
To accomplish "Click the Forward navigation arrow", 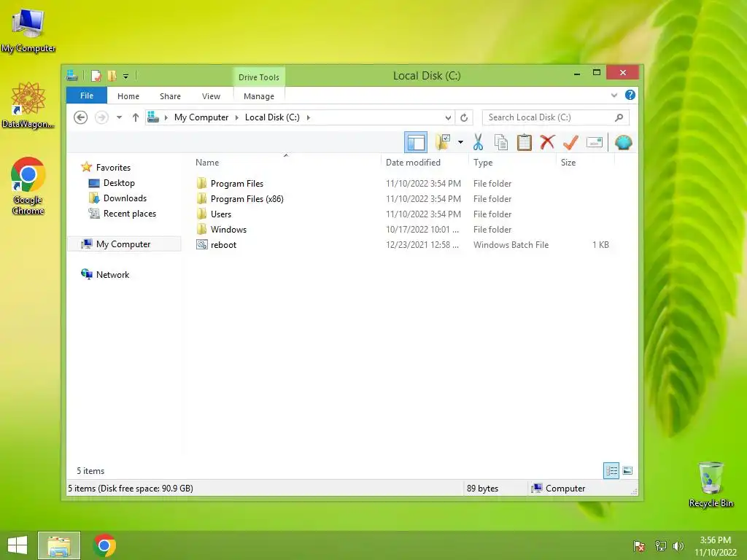I will click(101, 117).
